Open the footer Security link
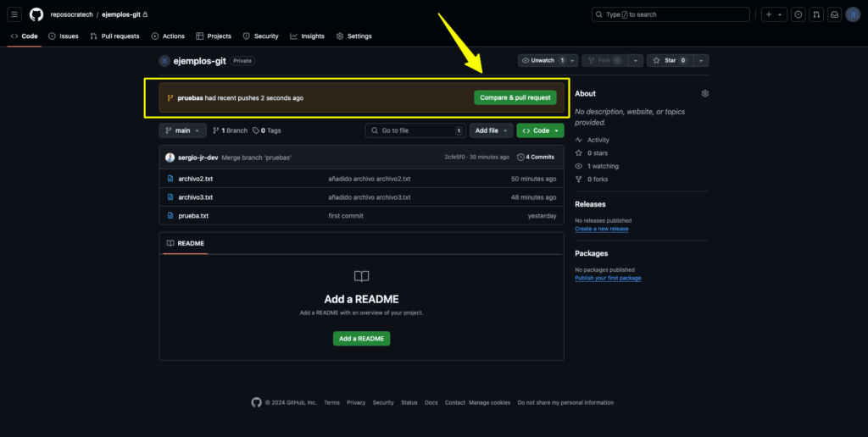The image size is (868, 437). coord(383,403)
